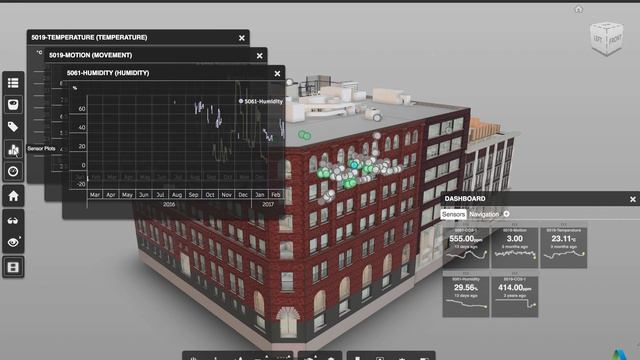The height and width of the screenshot is (360, 640).
Task: Toggle the 5061-Humidity legend entry
Action: click(x=261, y=101)
